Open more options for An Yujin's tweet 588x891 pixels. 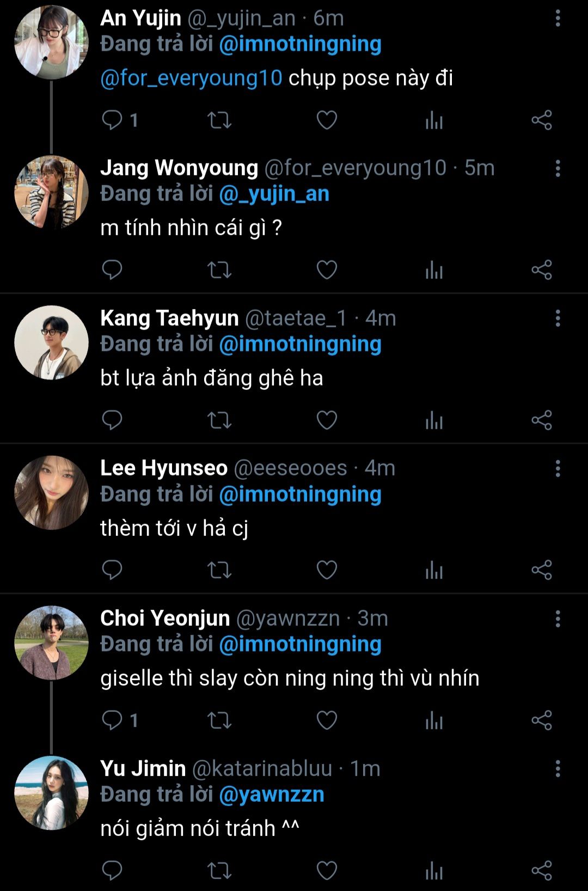point(558,19)
